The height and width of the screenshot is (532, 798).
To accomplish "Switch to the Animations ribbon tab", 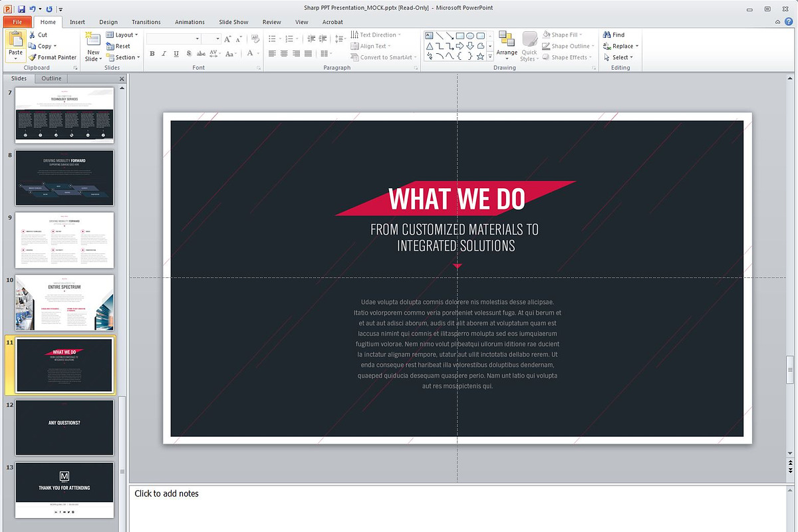I will point(190,22).
